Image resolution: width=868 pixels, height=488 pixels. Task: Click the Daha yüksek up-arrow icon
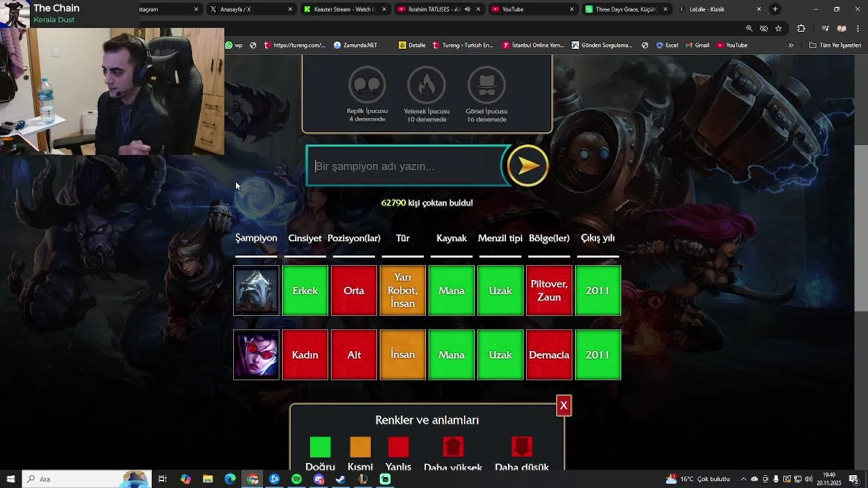pyautogui.click(x=453, y=447)
